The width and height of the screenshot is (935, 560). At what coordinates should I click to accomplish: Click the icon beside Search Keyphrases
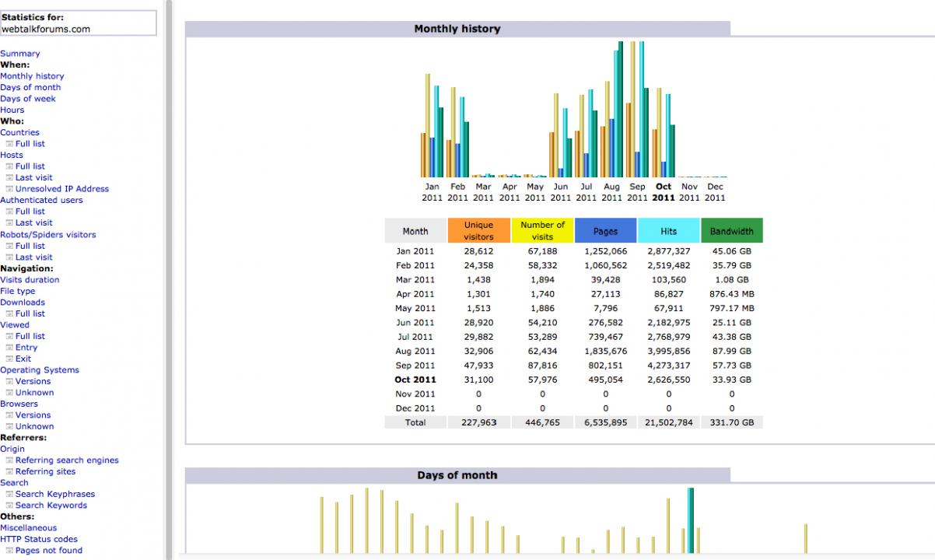pos(9,494)
